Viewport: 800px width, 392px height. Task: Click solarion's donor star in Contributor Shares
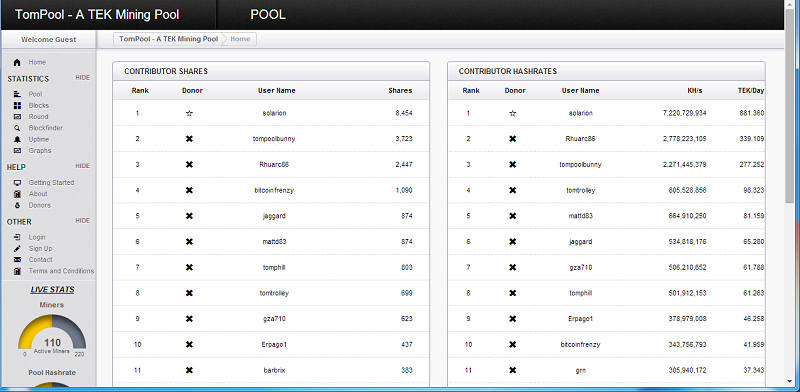pos(189,113)
